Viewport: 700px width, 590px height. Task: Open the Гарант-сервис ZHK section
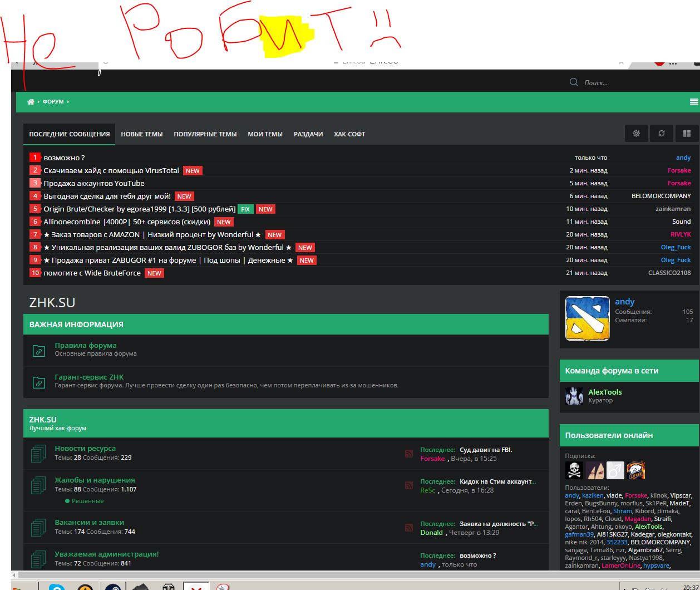click(x=89, y=377)
